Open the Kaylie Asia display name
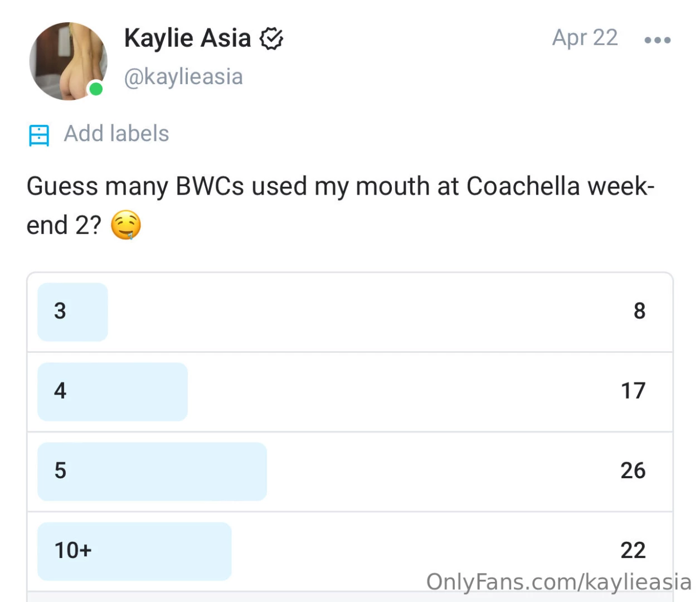 click(x=187, y=38)
